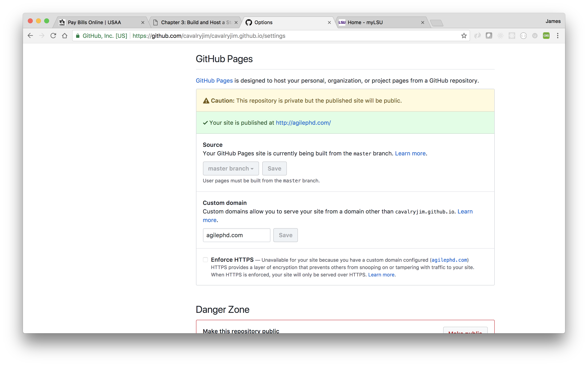Open the published site http://agilephd.com/ link

[x=303, y=123]
